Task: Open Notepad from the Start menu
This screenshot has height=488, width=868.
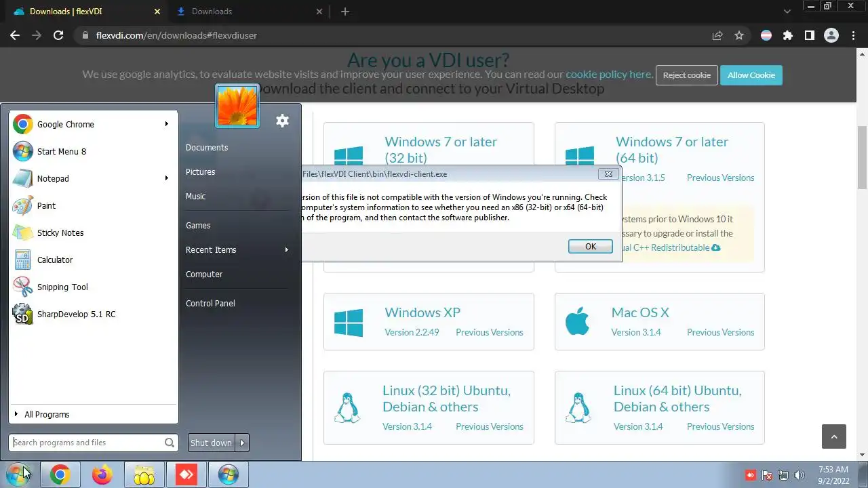Action: click(x=94, y=178)
